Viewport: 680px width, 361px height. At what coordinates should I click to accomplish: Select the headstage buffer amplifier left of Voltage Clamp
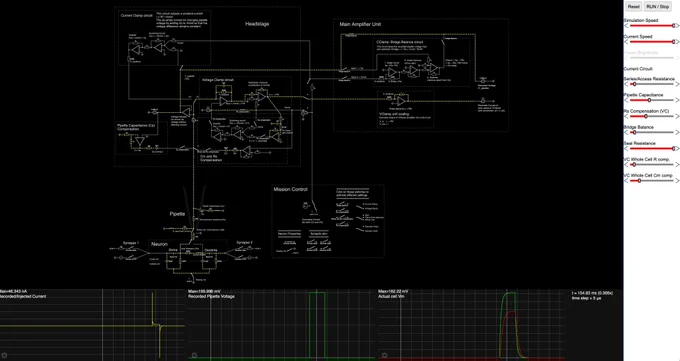coord(186,112)
